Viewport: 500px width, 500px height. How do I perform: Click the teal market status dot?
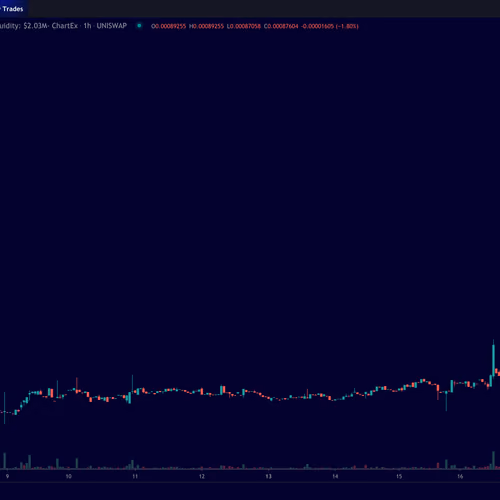139,26
